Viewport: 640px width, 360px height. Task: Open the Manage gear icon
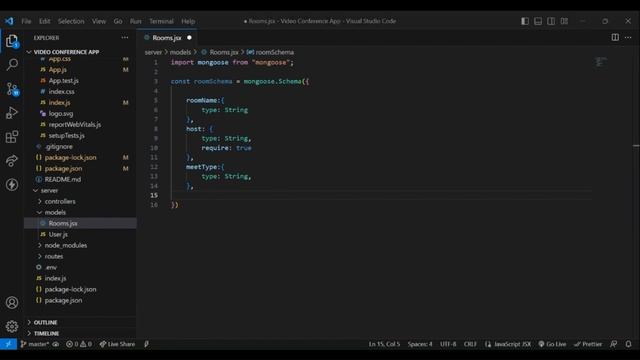(x=12, y=326)
